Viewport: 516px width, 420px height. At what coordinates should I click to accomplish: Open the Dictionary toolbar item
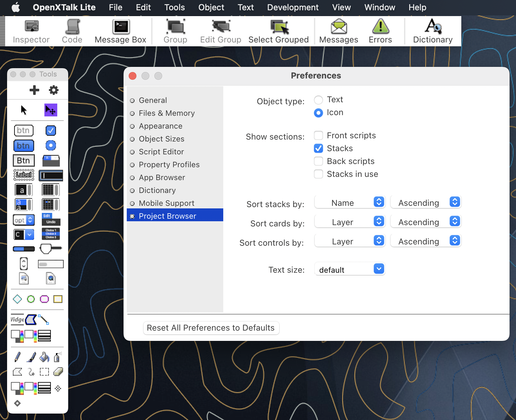[433, 31]
